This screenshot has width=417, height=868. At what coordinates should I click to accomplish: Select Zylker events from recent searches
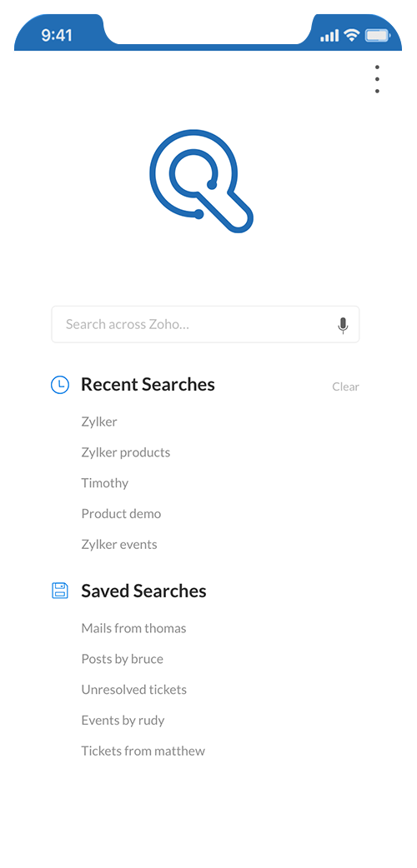pos(119,545)
